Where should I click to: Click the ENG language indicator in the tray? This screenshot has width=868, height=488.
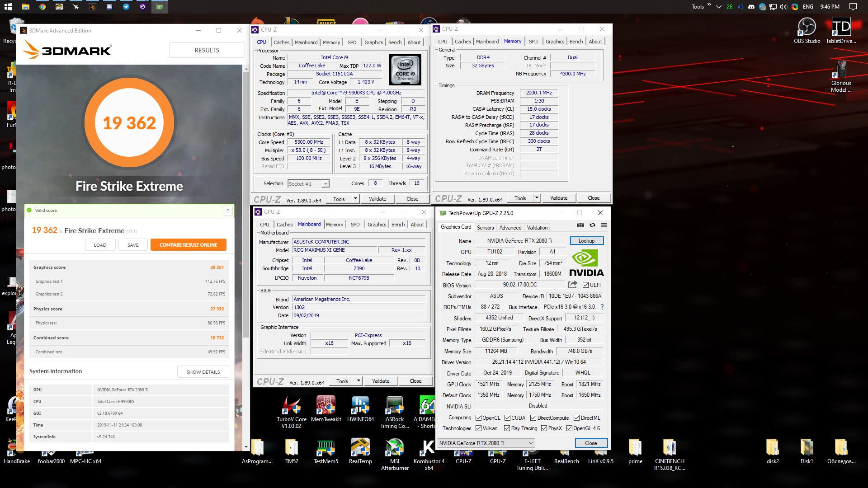(808, 7)
